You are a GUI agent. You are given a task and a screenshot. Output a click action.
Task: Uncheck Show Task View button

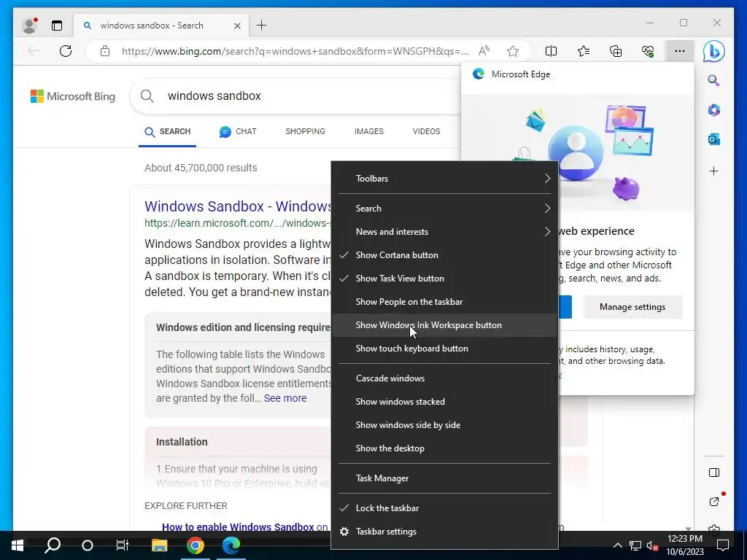click(444, 279)
